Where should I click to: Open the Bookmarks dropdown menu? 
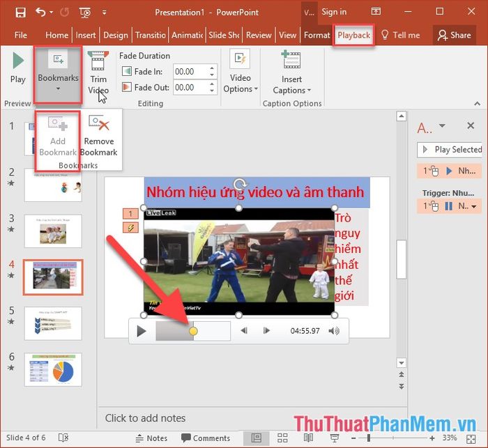pyautogui.click(x=58, y=75)
